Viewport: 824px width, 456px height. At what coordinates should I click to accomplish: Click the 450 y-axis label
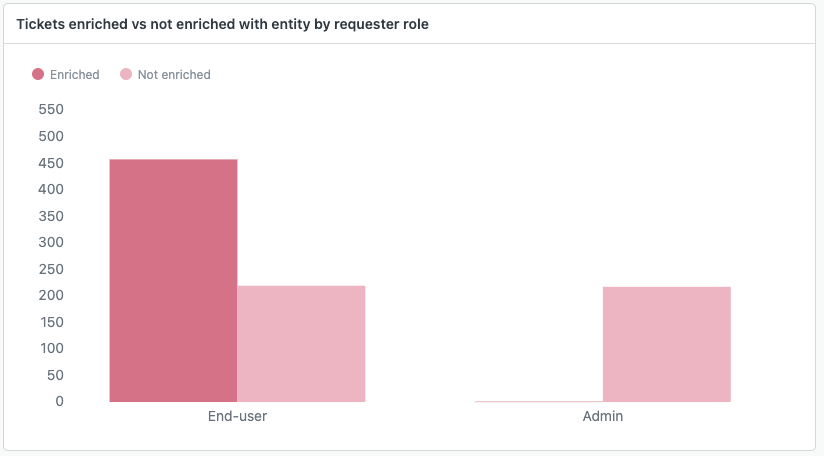pyautogui.click(x=51, y=162)
